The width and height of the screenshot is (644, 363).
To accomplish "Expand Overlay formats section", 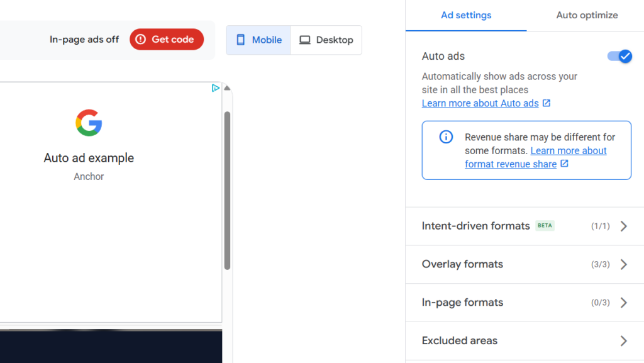I will (x=525, y=264).
